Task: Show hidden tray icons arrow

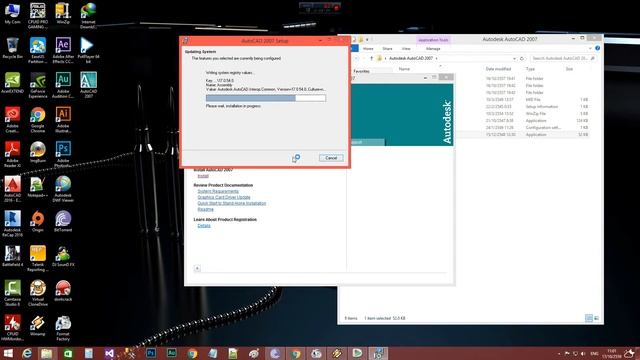Action: tap(559, 354)
